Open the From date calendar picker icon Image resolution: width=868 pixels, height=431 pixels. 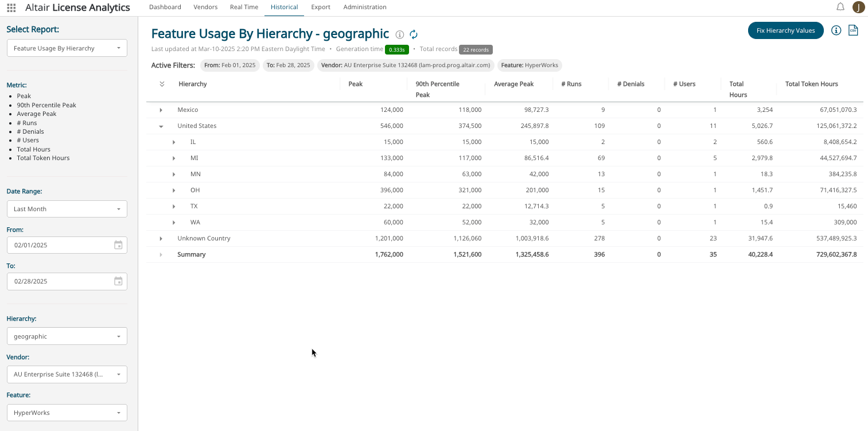tap(118, 245)
